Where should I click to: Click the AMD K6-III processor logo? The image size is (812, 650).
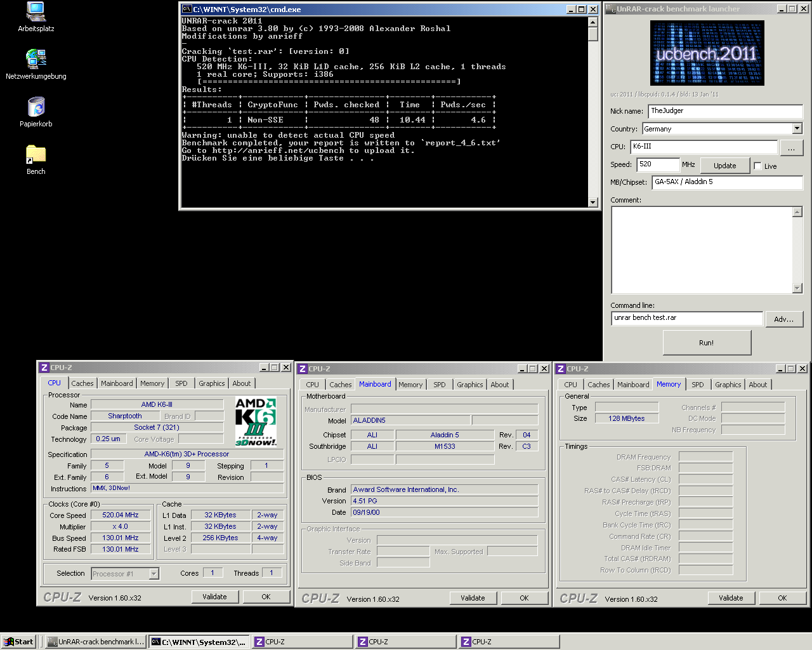(256, 422)
